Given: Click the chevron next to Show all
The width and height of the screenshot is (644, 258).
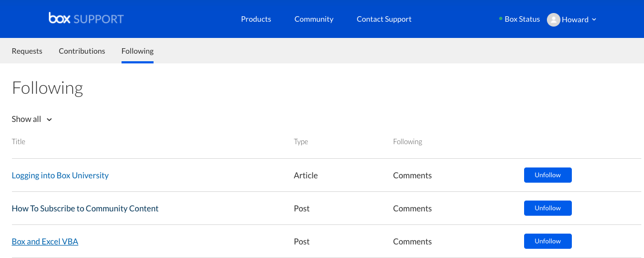Looking at the screenshot, I should pos(49,120).
